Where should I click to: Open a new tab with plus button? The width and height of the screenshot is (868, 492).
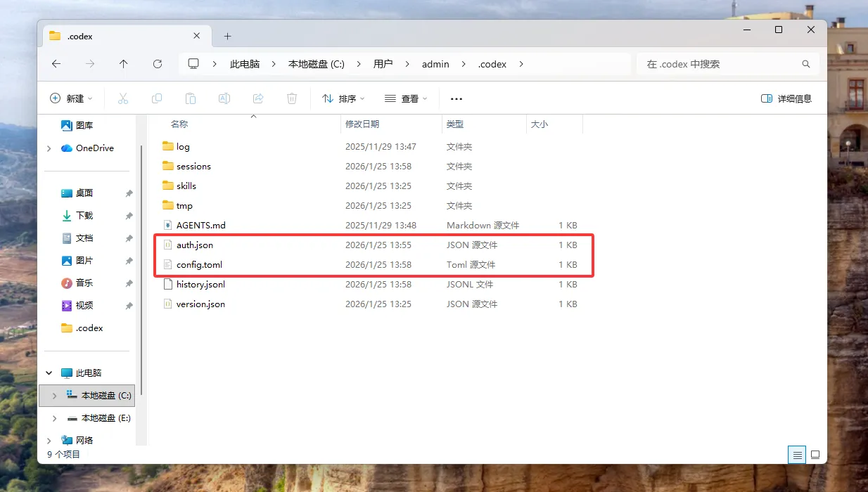227,37
